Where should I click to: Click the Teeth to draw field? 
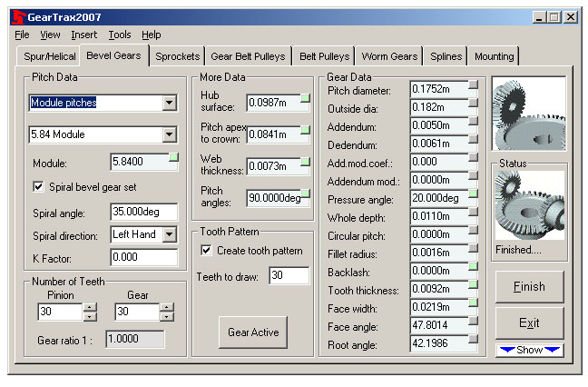pyautogui.click(x=289, y=275)
